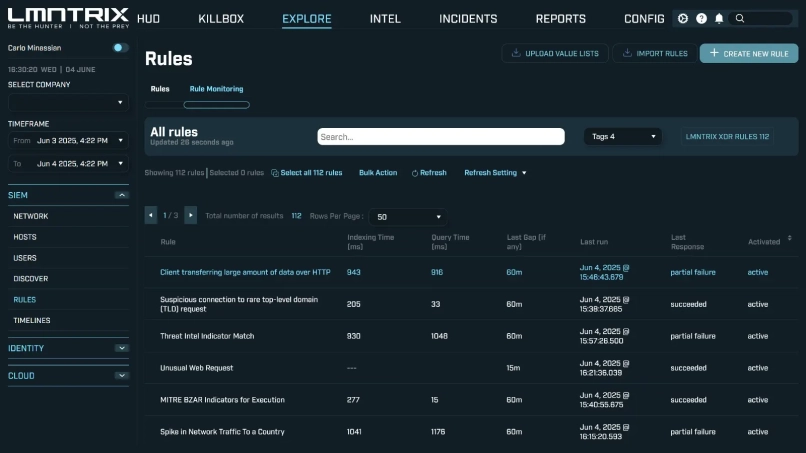The height and width of the screenshot is (453, 806).
Task: Click the Query Time column header
Action: coord(450,242)
